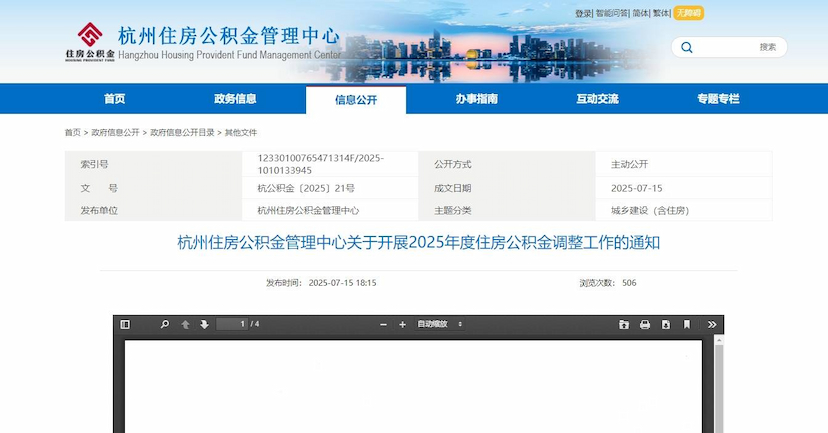Open the 登录 login link

point(583,13)
